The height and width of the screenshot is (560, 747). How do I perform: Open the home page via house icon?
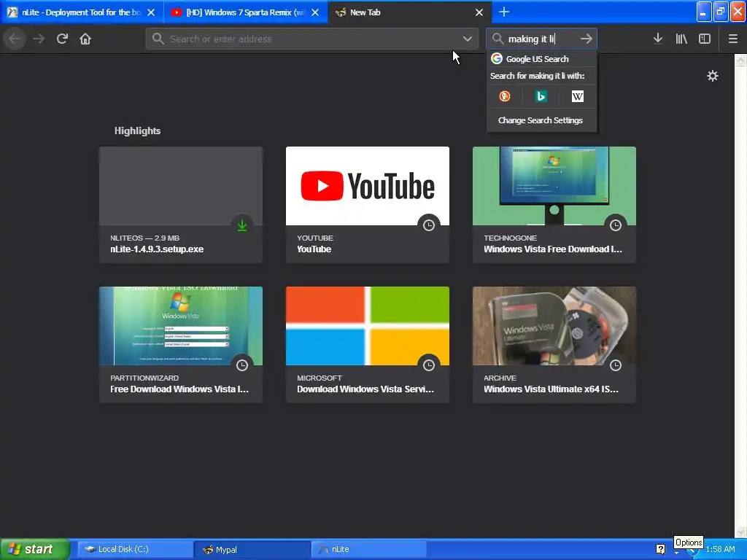coord(85,39)
